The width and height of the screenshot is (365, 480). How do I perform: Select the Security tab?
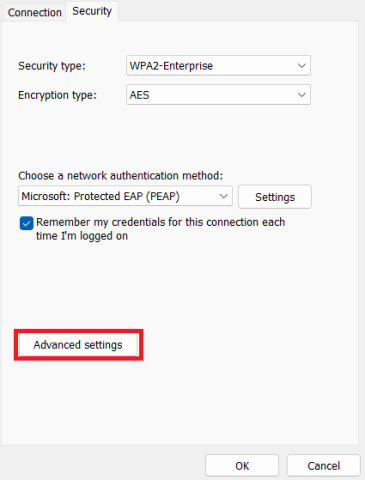click(x=92, y=11)
